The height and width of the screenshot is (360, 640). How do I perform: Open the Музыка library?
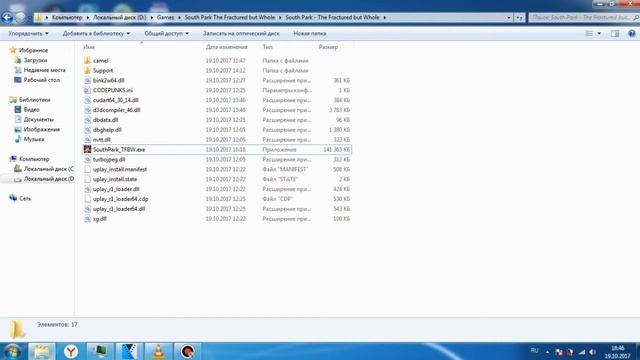[34, 139]
